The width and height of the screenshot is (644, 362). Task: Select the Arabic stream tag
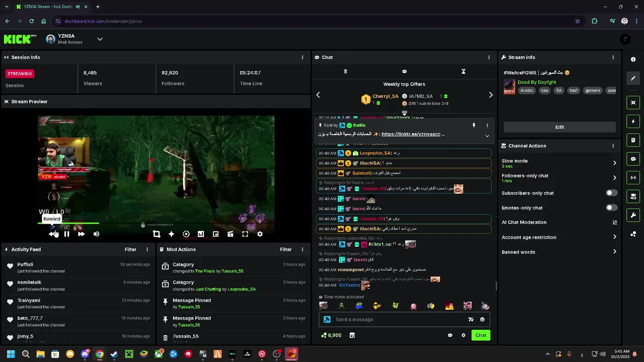[x=527, y=90]
